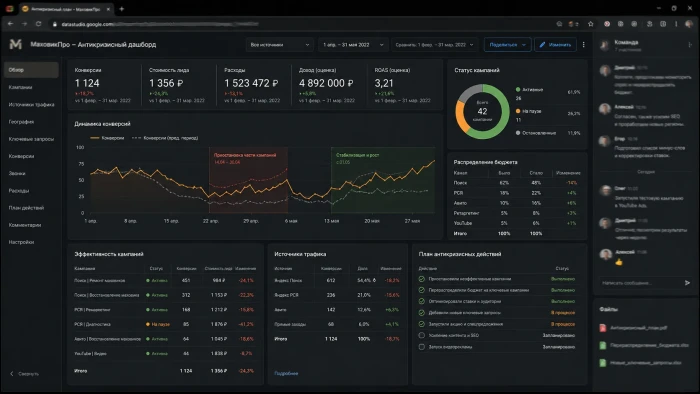Click the site lock icon in address bar
Screen dimensions: 700x394
pos(55,24)
